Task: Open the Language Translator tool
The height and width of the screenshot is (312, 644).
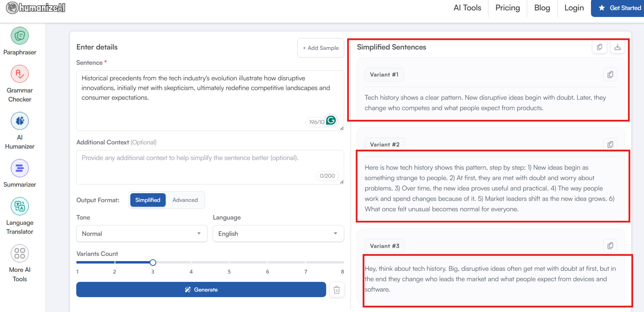Action: pyautogui.click(x=20, y=206)
